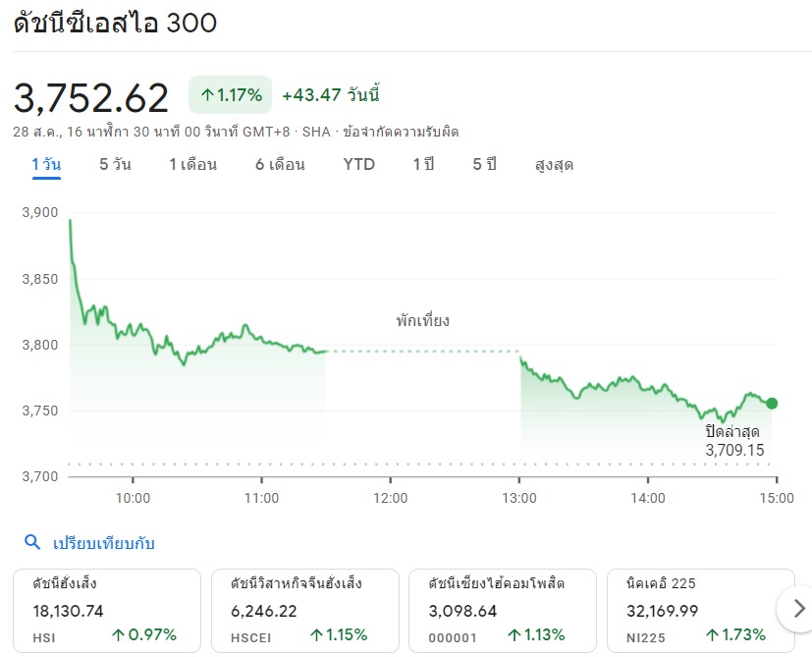Open the ข้อจำกัดความรับผิด disclaimer link
The width and height of the screenshot is (812, 657).
[400, 132]
